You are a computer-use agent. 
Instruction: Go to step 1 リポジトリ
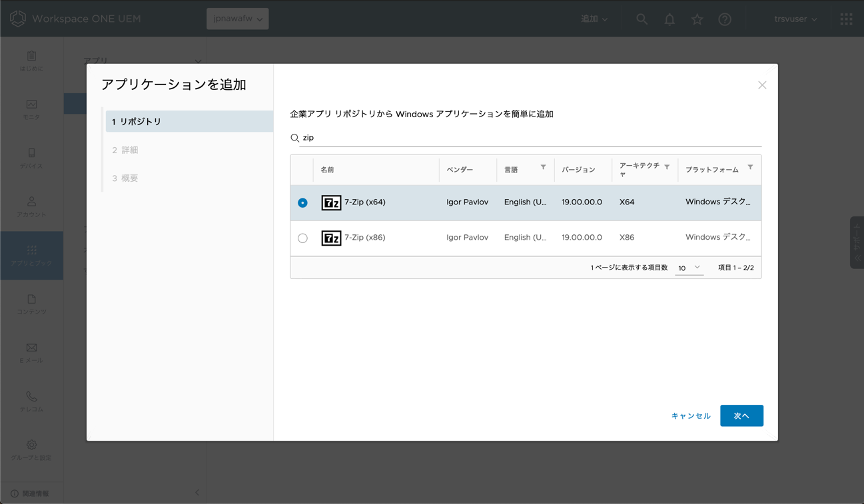[189, 121]
